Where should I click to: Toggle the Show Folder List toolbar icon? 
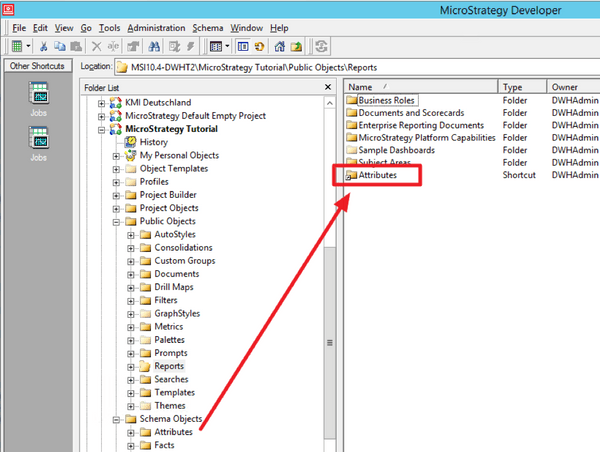[x=243, y=46]
